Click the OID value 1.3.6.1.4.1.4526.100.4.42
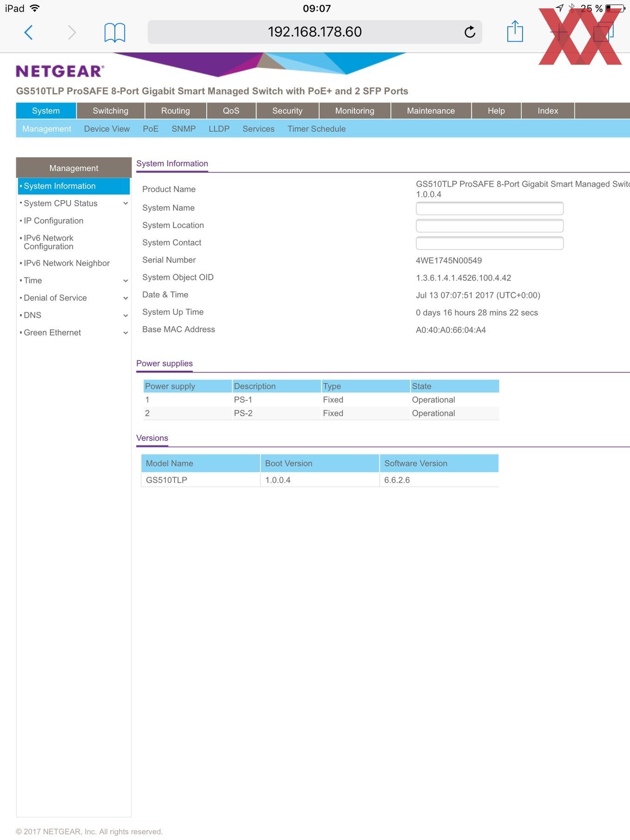The width and height of the screenshot is (630, 840). [463, 278]
